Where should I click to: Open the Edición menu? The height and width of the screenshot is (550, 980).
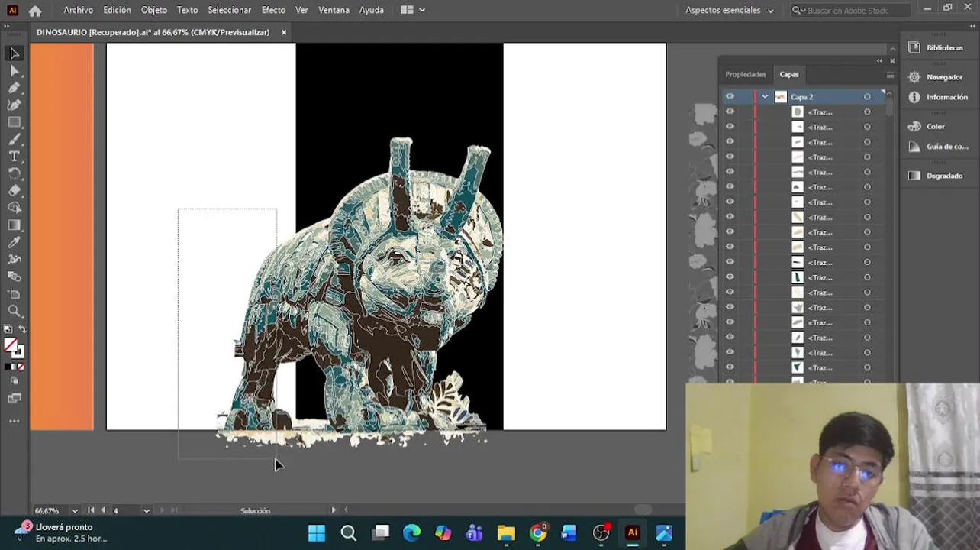click(117, 10)
